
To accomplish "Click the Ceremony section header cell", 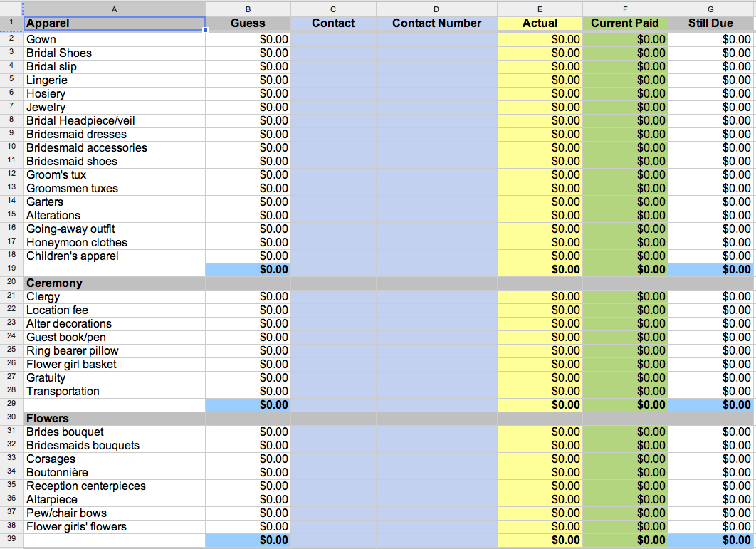I will point(114,283).
